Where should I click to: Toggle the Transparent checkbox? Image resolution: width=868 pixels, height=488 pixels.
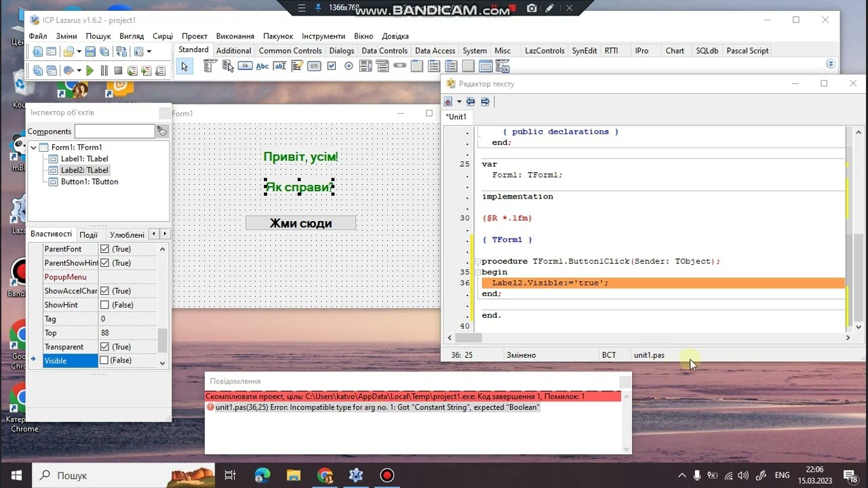click(104, 347)
